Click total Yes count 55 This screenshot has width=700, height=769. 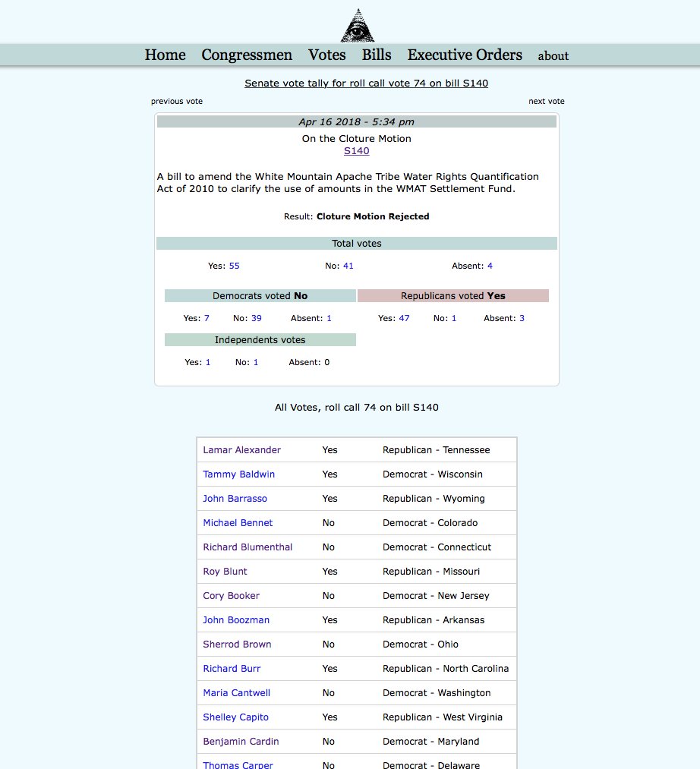click(234, 266)
